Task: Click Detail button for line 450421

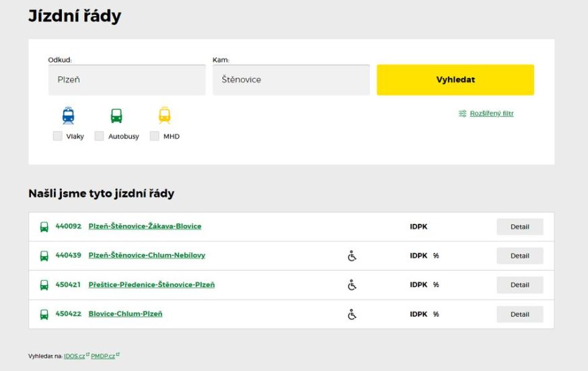Action: (520, 285)
